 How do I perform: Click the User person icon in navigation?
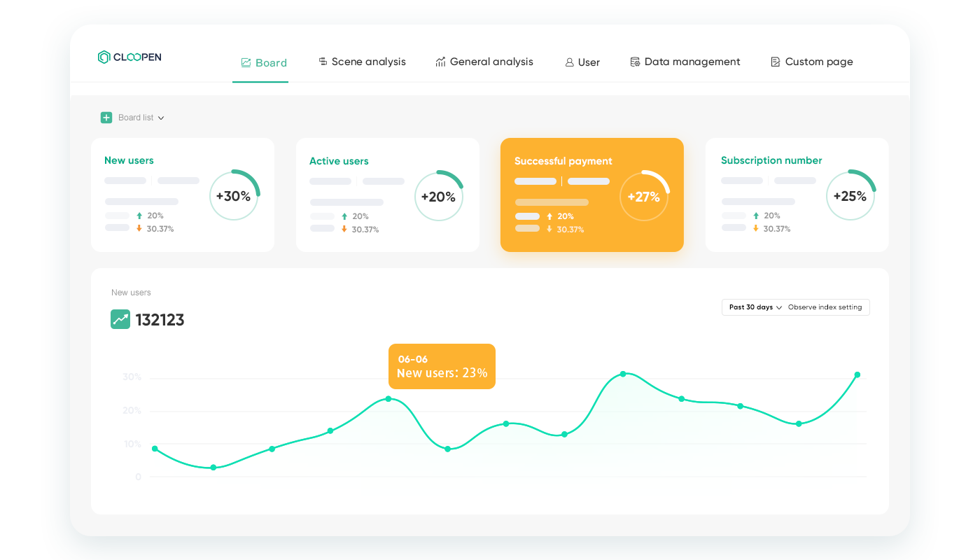coord(569,62)
